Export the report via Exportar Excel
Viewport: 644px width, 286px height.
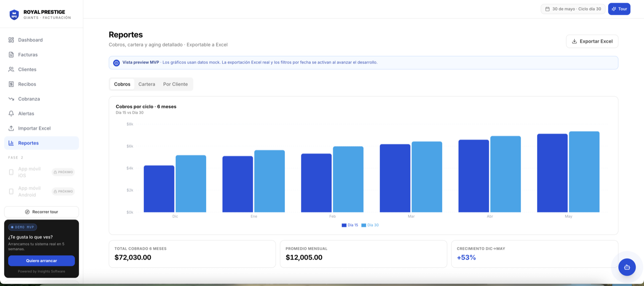592,41
